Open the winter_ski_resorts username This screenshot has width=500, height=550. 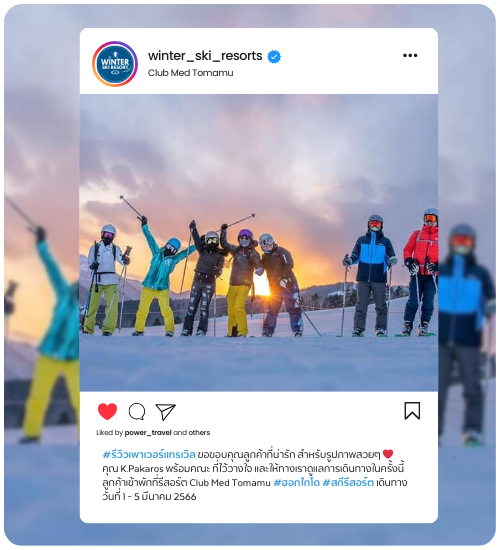tap(205, 56)
